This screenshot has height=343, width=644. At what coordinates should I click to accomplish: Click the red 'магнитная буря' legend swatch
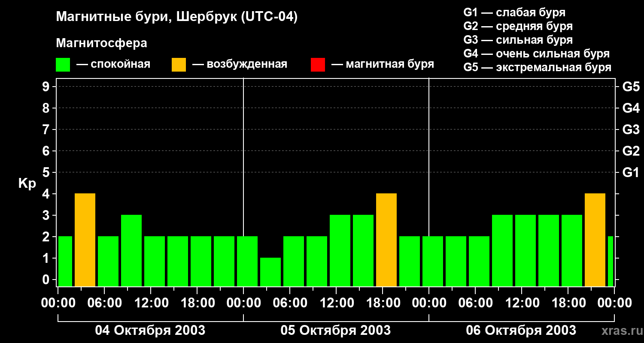pyautogui.click(x=318, y=65)
